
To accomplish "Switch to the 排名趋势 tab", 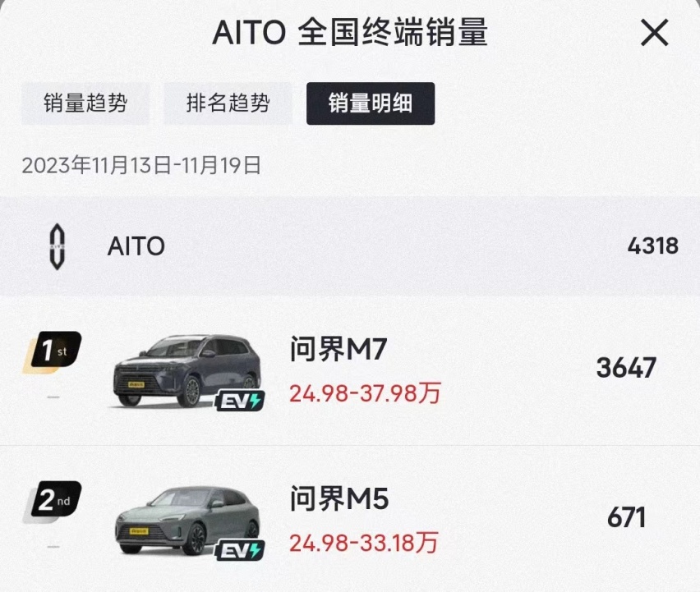I will (228, 103).
